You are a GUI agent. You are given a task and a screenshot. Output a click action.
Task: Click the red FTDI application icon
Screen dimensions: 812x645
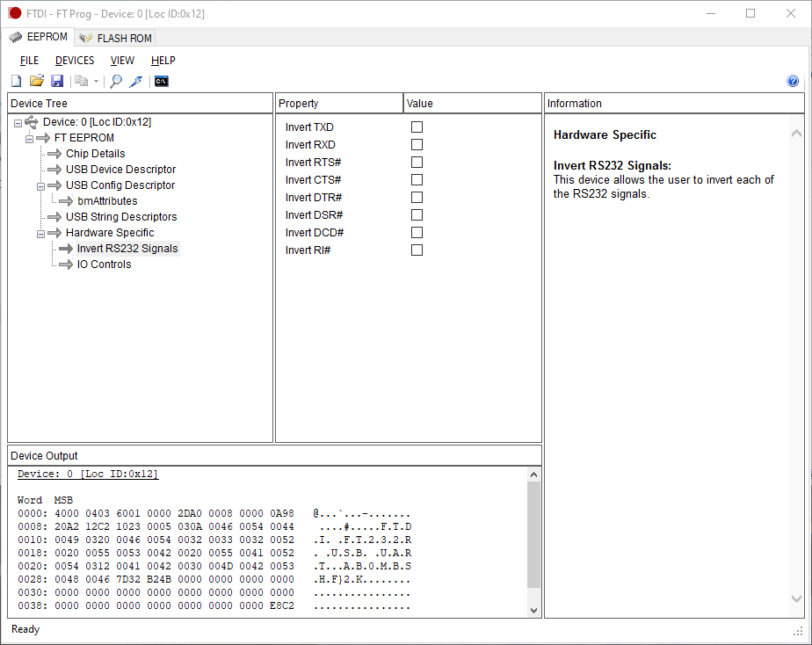(x=14, y=13)
